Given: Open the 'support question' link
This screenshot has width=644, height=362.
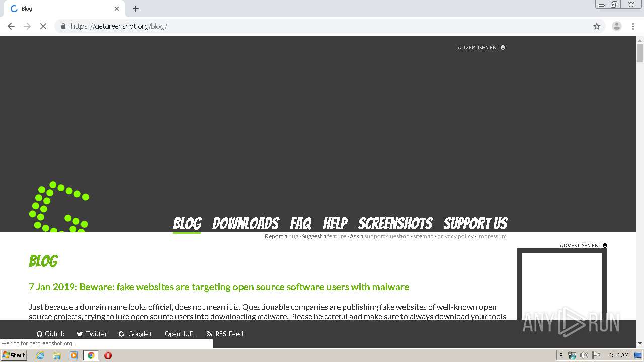Looking at the screenshot, I should click(x=387, y=236).
